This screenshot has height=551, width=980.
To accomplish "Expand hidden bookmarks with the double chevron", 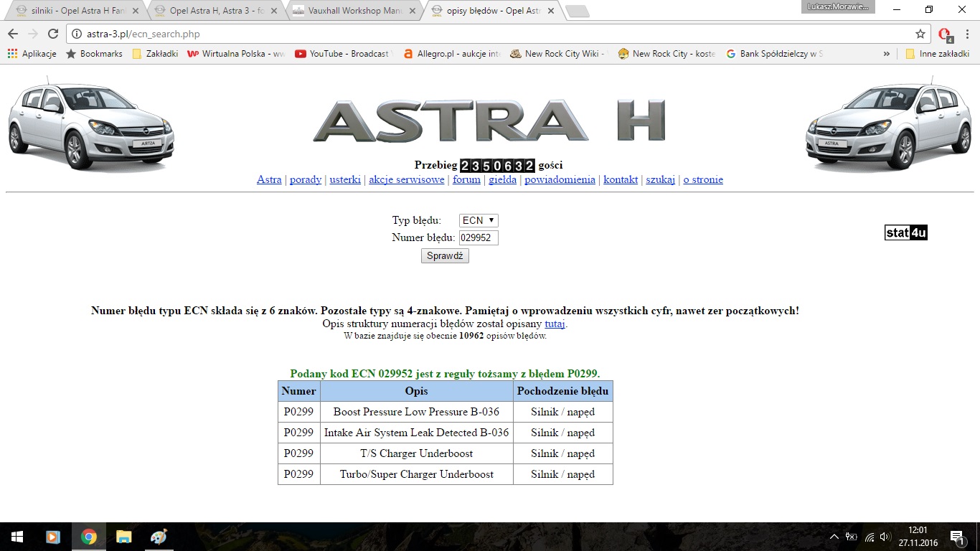I will [887, 54].
